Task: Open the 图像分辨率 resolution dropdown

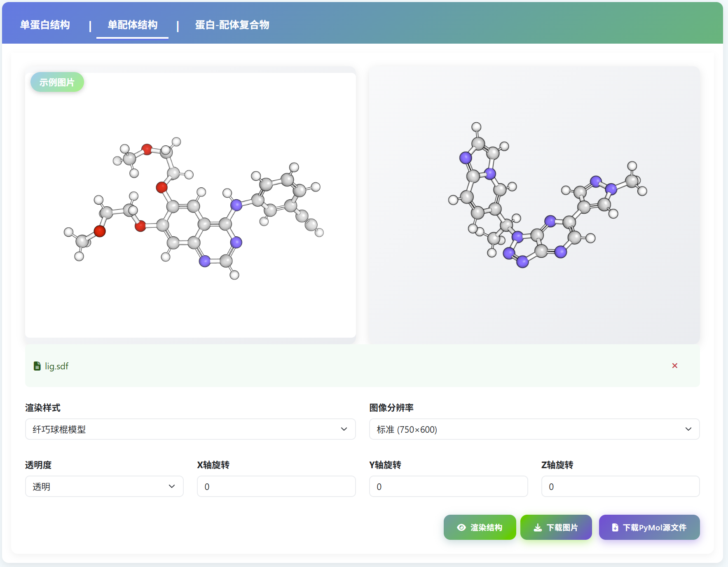Action: tap(534, 429)
